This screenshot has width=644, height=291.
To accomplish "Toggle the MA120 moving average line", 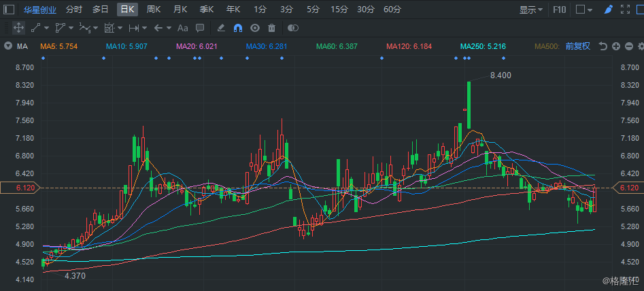I will 409,46.
